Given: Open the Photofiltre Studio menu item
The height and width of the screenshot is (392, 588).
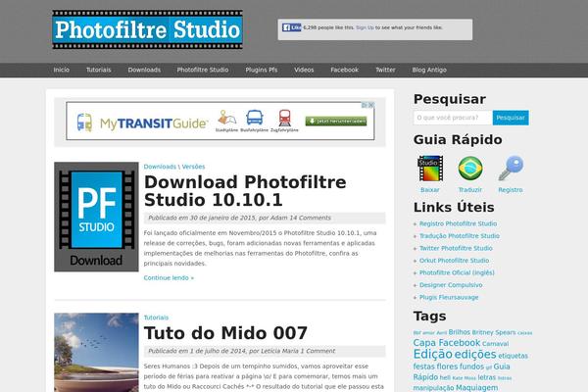Looking at the screenshot, I should click(x=203, y=70).
